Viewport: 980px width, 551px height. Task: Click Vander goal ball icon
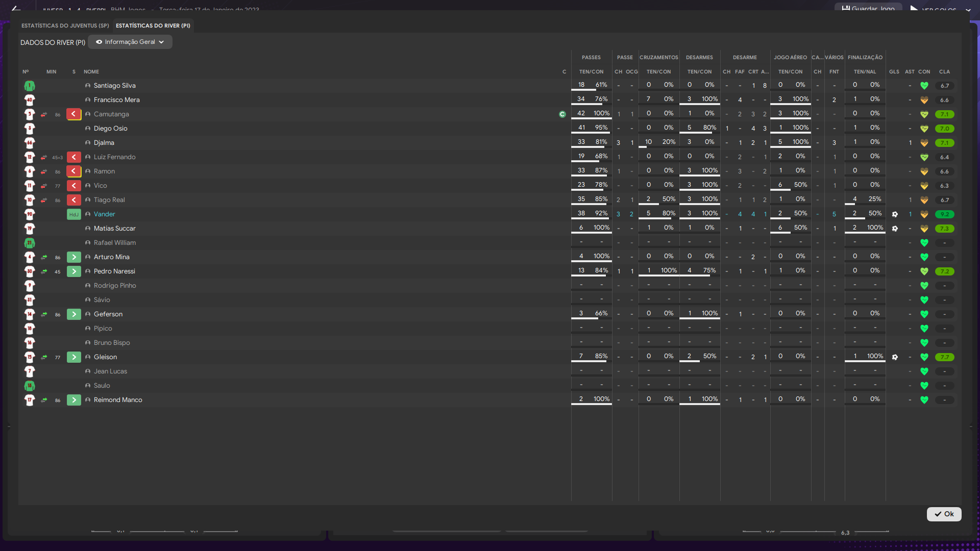(895, 214)
